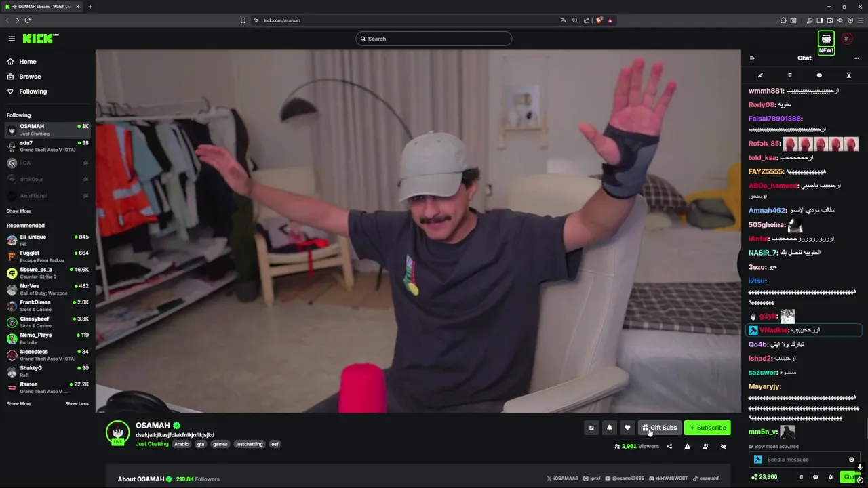This screenshot has width=868, height=488.
Task: Click the chat bubble mode icon
Action: (x=819, y=75)
